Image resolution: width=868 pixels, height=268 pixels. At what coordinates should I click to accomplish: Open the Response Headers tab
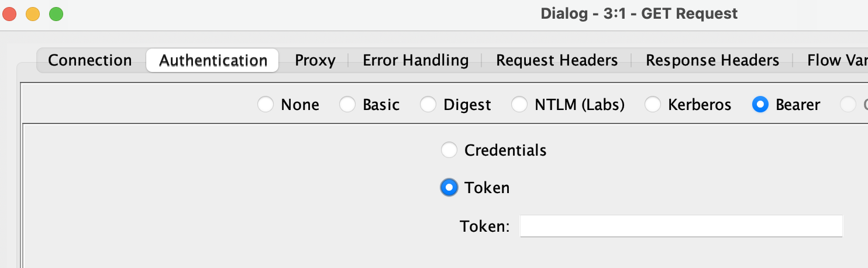712,60
